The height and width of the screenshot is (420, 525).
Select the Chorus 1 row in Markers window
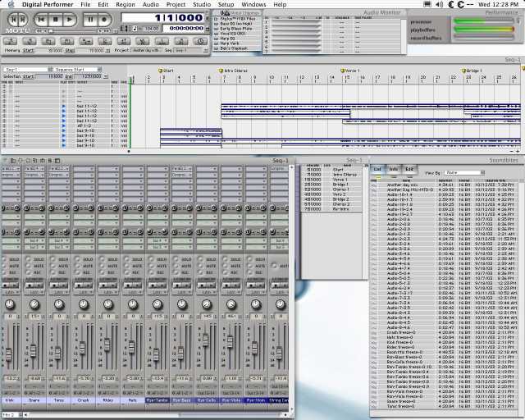tap(331, 189)
